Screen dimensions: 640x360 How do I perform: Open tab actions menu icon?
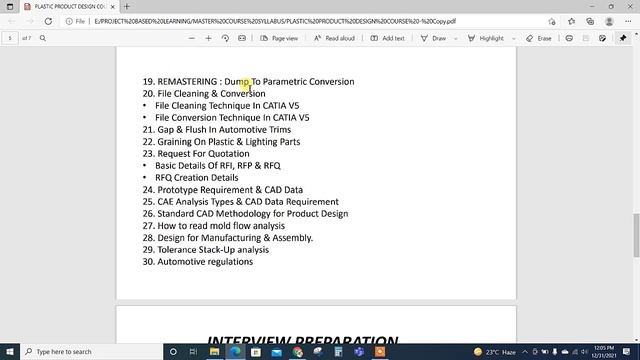tap(10, 7)
